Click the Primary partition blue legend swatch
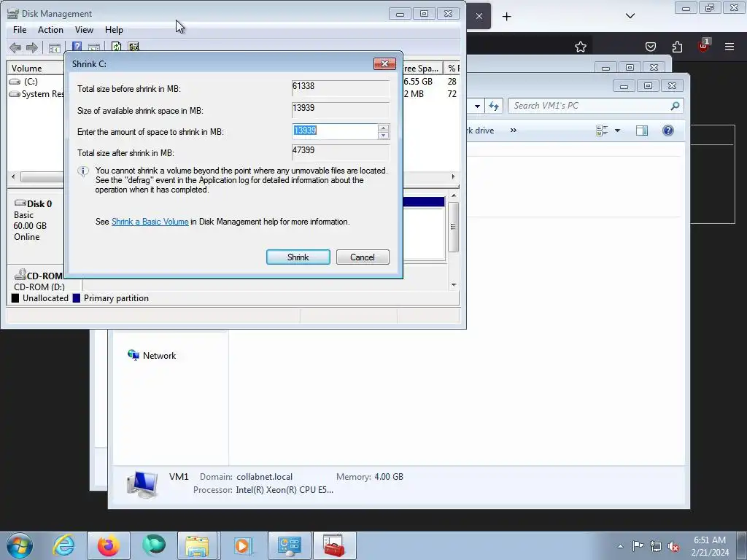The width and height of the screenshot is (747, 560). pos(76,298)
